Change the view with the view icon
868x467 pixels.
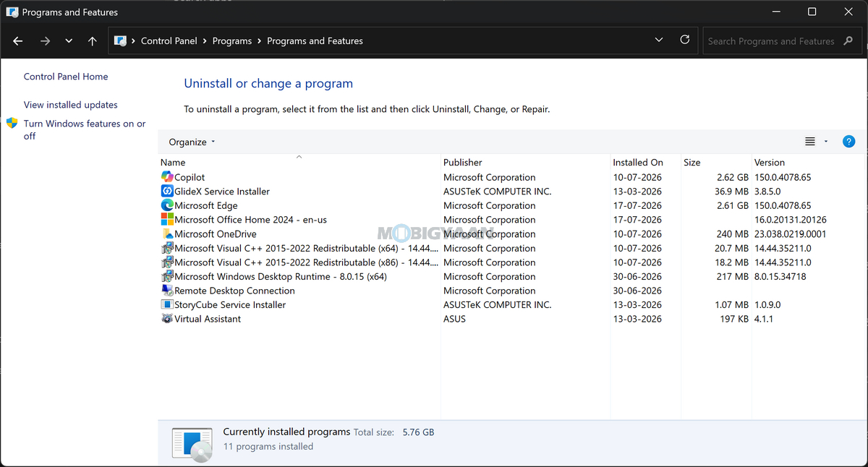click(810, 142)
